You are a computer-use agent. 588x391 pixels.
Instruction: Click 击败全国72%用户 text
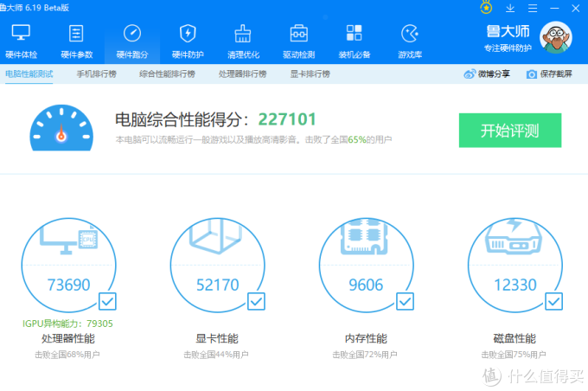(365, 355)
